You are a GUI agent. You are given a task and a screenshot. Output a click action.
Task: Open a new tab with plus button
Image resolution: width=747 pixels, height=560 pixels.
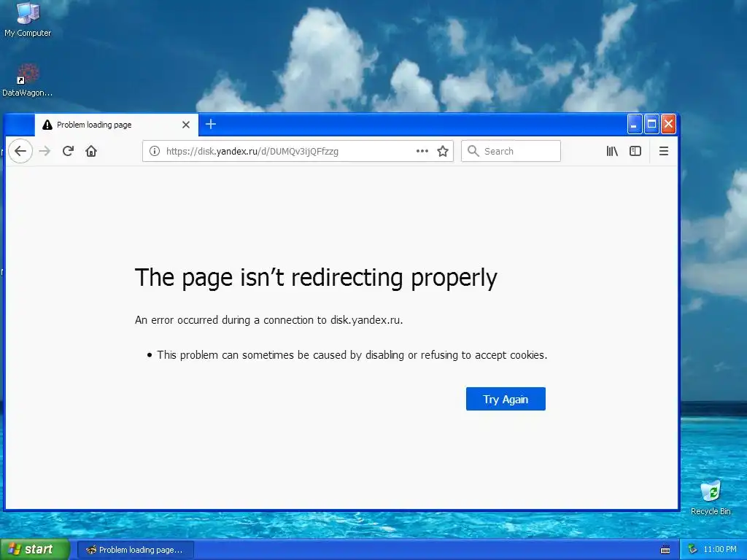[x=211, y=124]
